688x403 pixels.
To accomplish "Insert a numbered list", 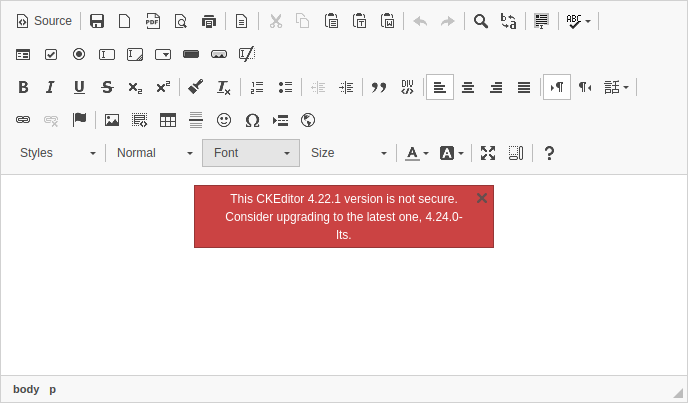I will (x=257, y=87).
